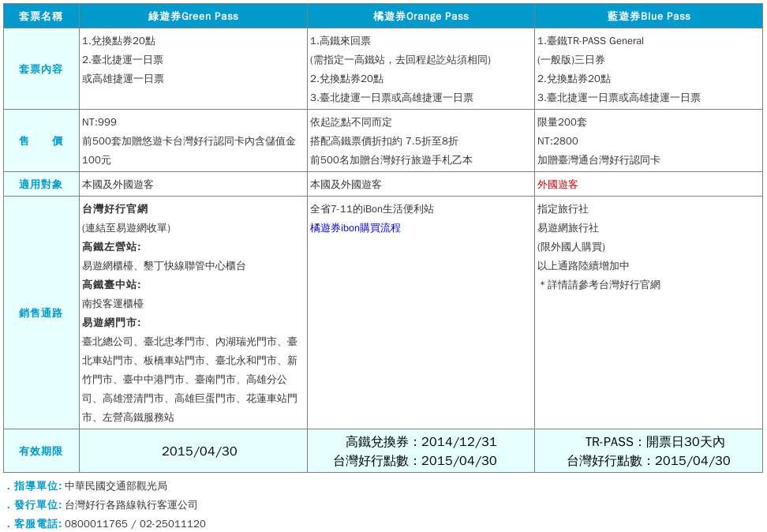Click the Green Pass expiry 2015/04/30

pyautogui.click(x=200, y=451)
